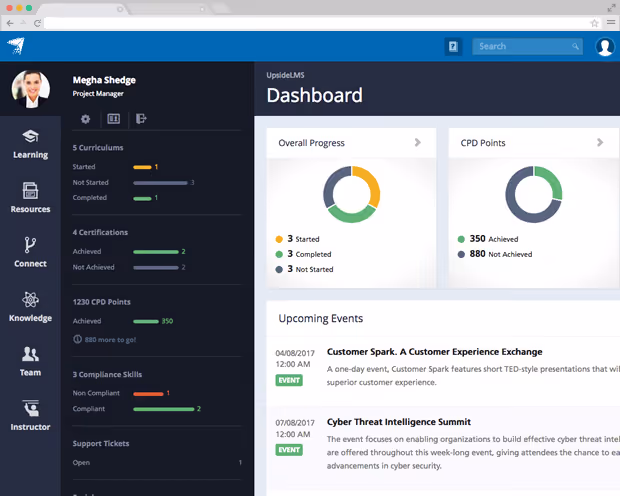Click the Certifications Achieved green bar
620x496 pixels.
pos(156,252)
